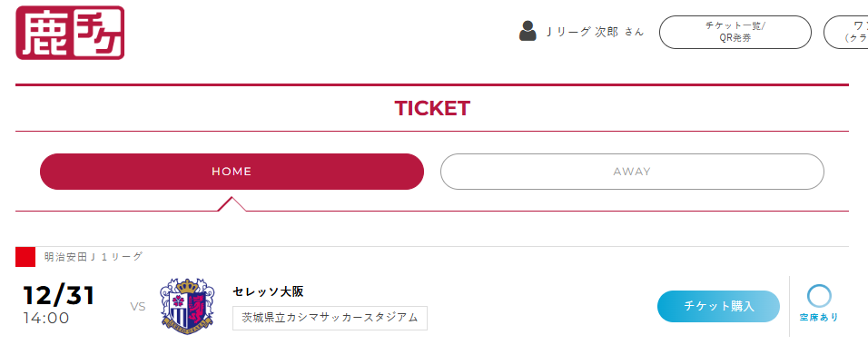Open the Jリーグ 次郎 account name
The width and height of the screenshot is (868, 345).
[x=595, y=32]
